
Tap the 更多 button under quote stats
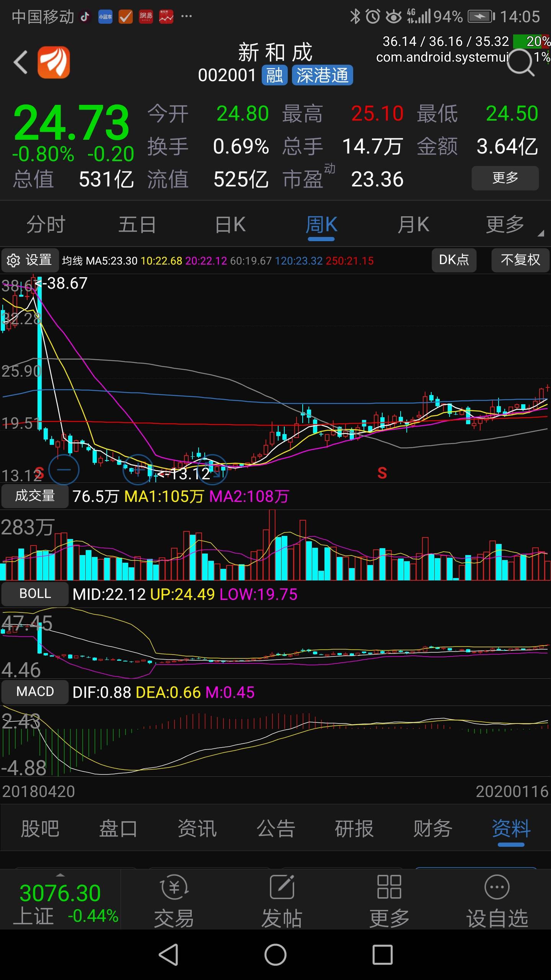pyautogui.click(x=505, y=178)
